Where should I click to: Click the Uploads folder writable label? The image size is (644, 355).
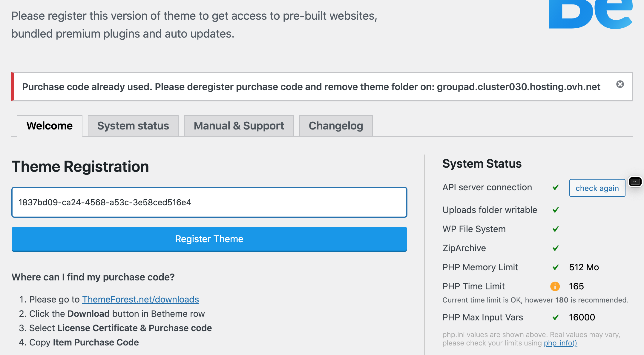[x=490, y=210]
